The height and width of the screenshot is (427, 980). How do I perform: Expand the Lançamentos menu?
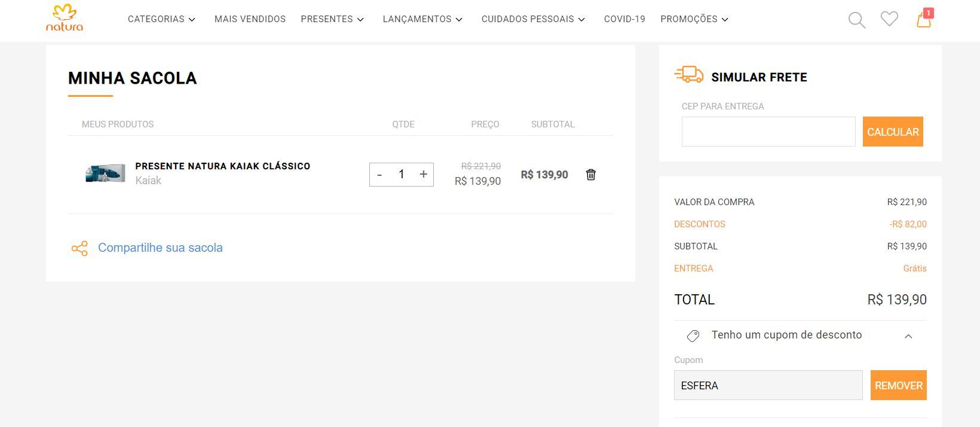422,19
